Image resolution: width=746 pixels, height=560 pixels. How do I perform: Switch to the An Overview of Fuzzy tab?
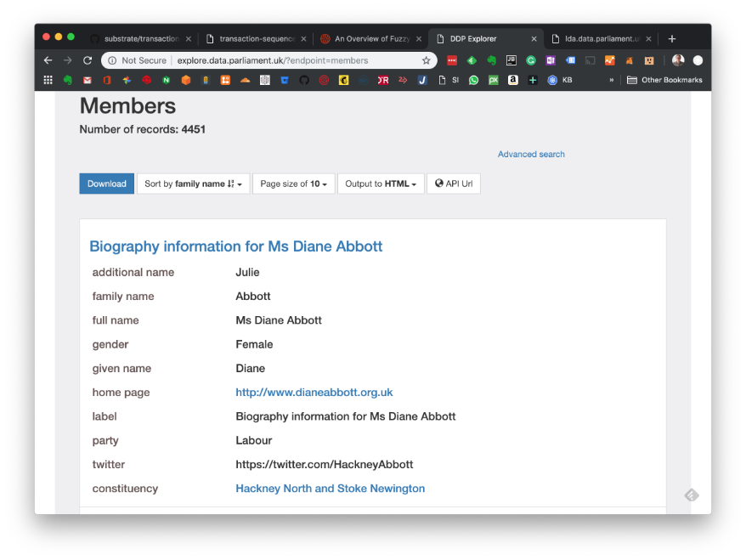point(369,38)
